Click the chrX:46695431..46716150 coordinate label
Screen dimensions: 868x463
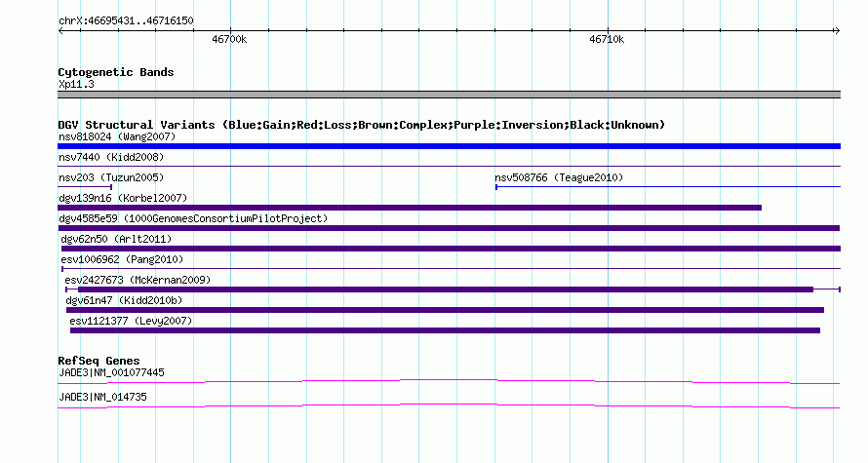point(126,21)
